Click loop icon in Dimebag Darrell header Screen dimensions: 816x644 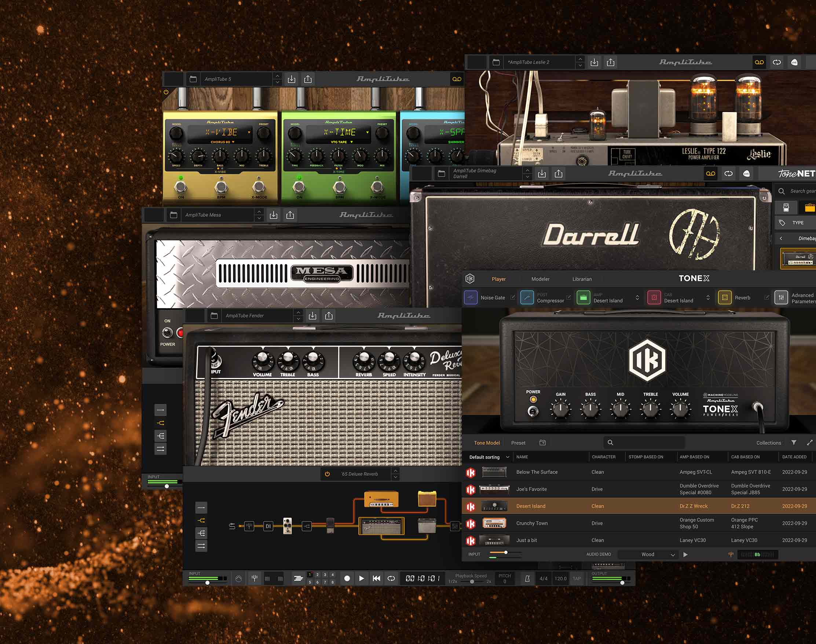pos(728,173)
